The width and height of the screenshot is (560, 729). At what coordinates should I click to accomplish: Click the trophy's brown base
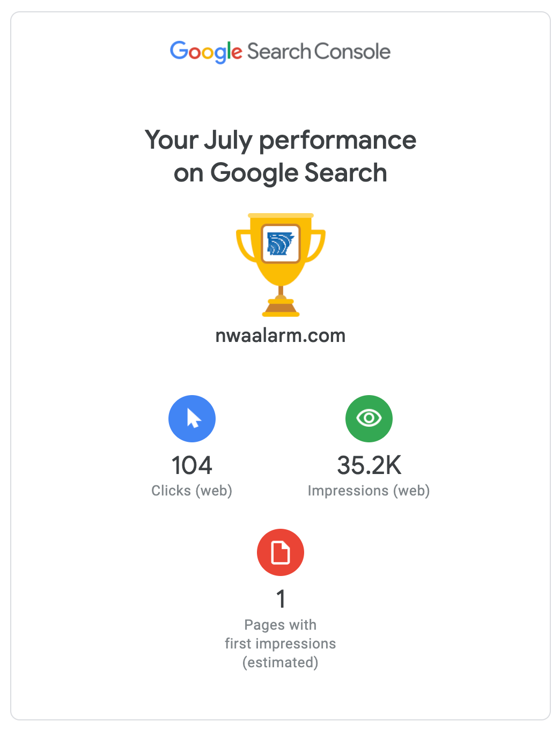pos(281,309)
